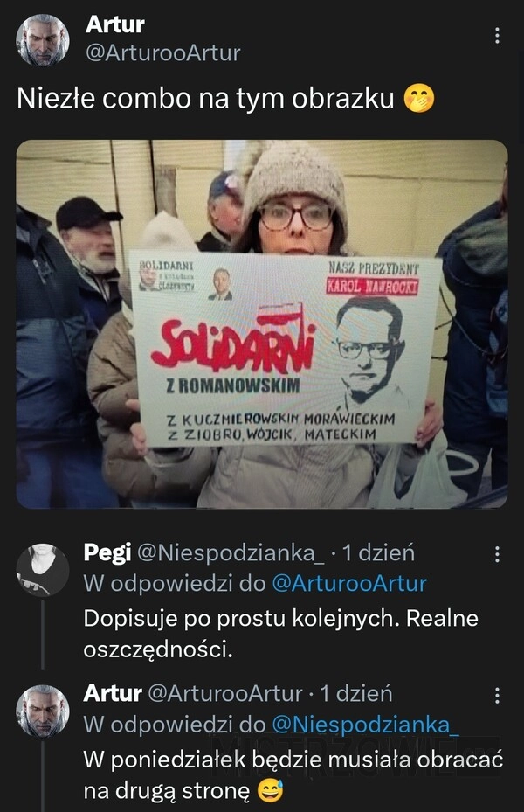The height and width of the screenshot is (812, 524).
Task: Open three-dot menu on Pegi's reply
Action: (x=497, y=554)
